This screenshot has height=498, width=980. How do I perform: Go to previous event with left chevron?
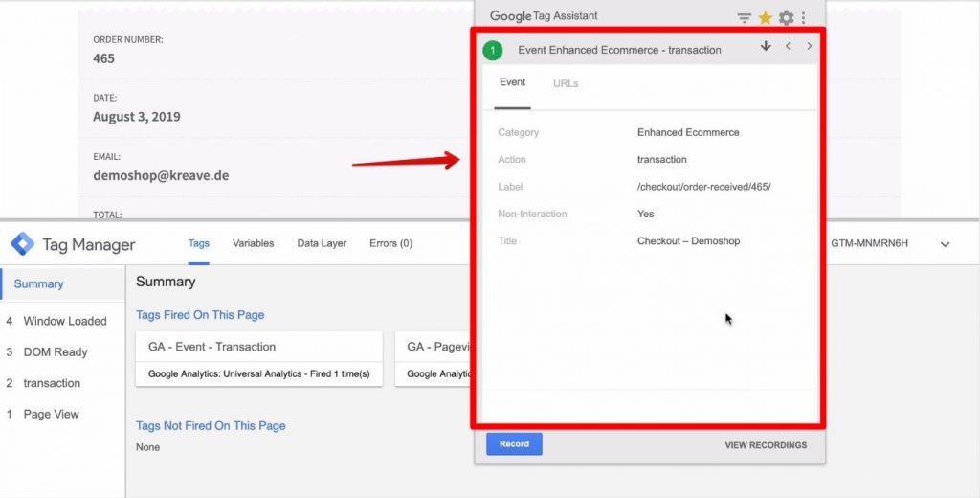[x=789, y=46]
